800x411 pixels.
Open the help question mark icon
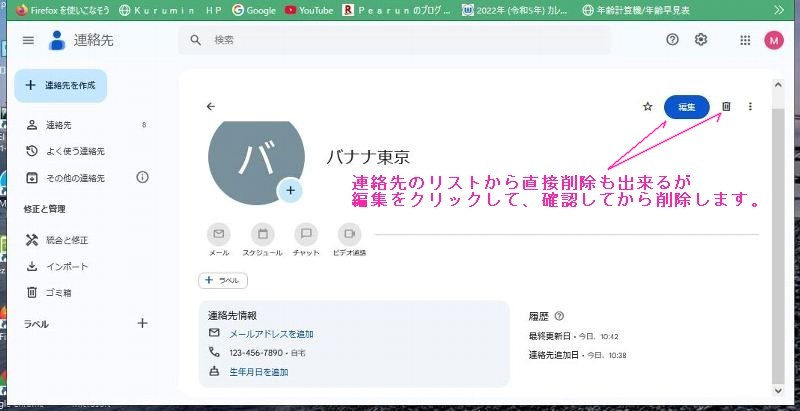point(672,40)
